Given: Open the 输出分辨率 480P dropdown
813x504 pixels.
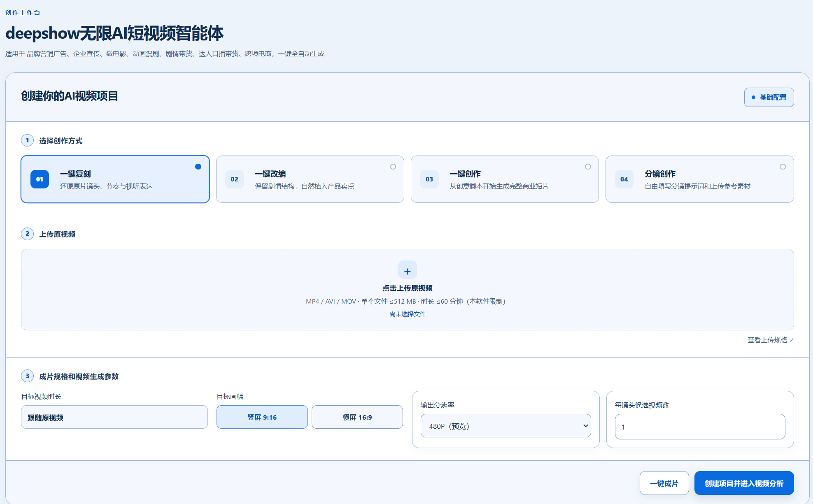Looking at the screenshot, I should point(506,426).
